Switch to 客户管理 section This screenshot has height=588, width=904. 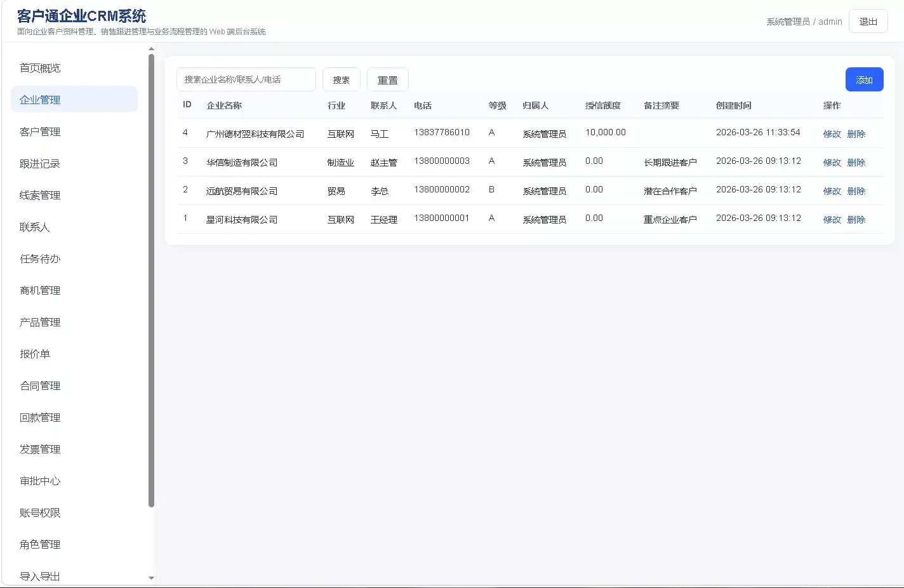click(39, 131)
